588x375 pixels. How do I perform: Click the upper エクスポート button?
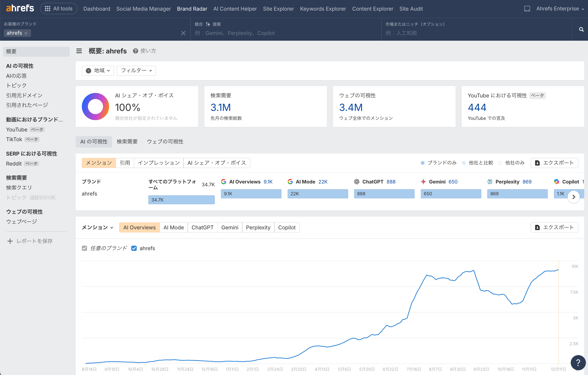pyautogui.click(x=554, y=163)
